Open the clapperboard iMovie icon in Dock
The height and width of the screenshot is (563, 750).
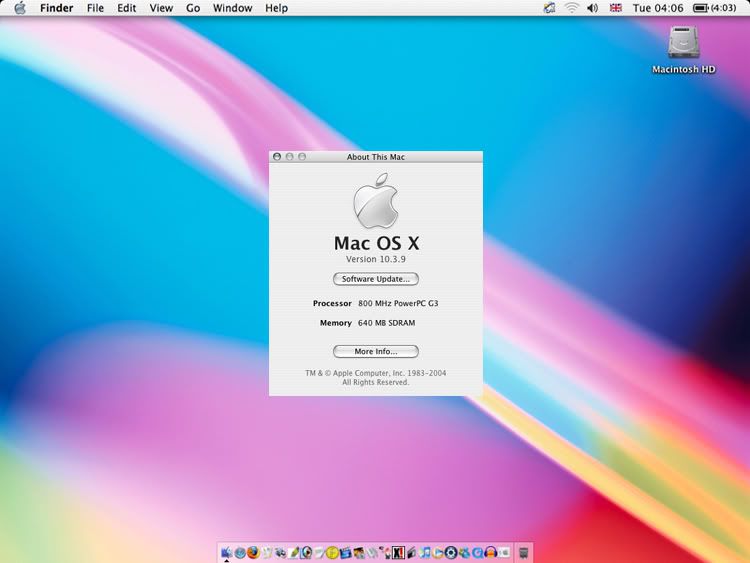tap(345, 553)
